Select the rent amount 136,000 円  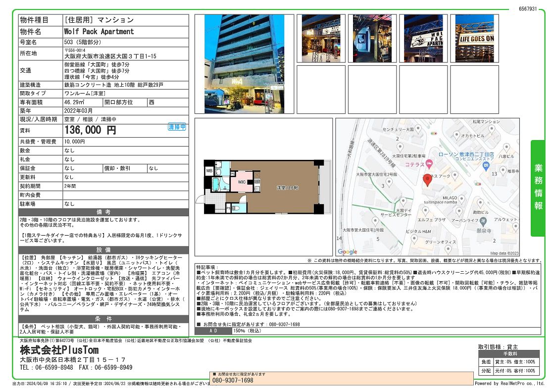(90, 130)
